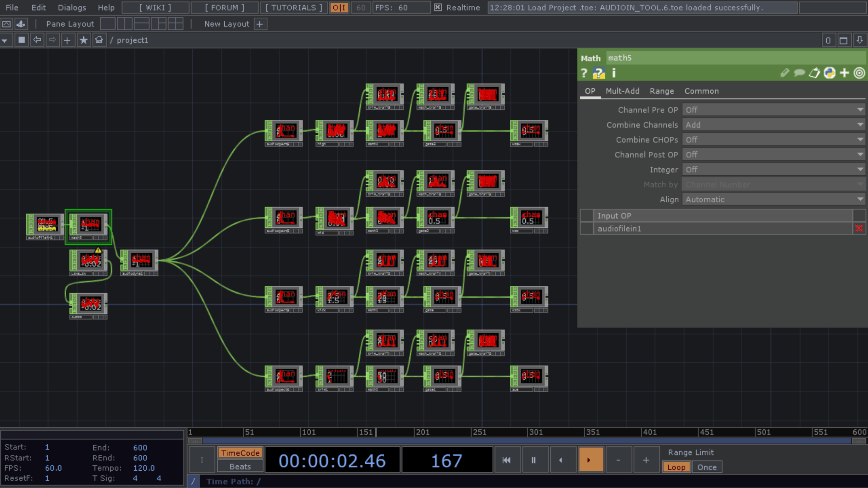
Task: Toggle the O|I indicator in the top bar
Action: [339, 7]
